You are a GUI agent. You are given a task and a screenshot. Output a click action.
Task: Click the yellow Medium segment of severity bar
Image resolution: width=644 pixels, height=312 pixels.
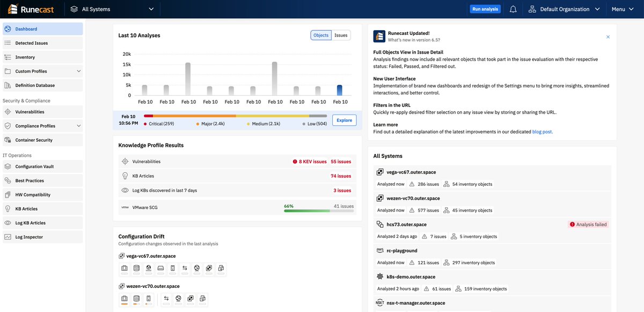[x=272, y=116]
